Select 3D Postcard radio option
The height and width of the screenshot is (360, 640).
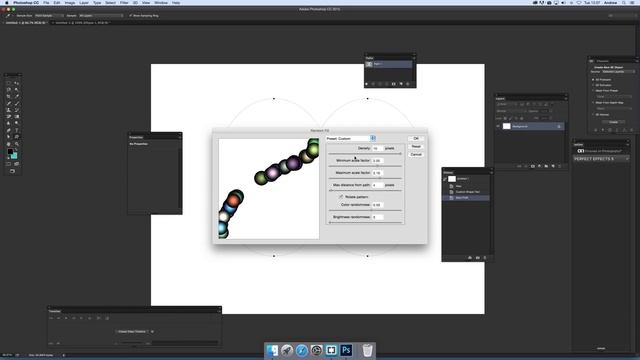pos(593,80)
